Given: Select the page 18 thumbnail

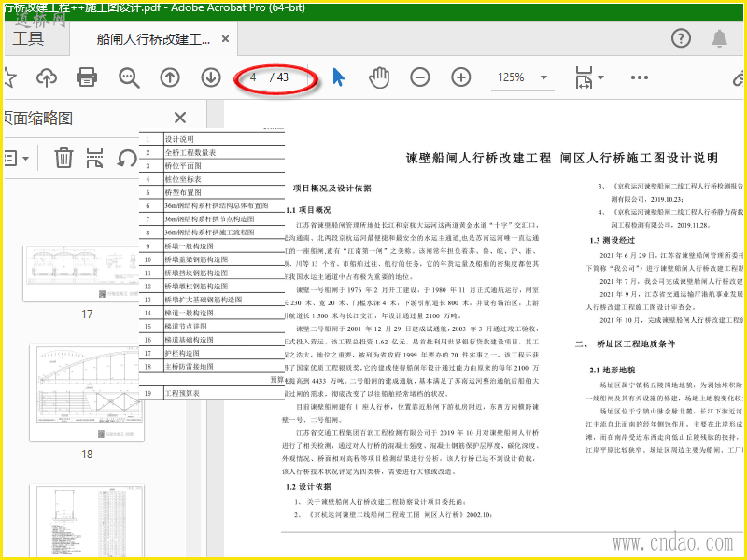Looking at the screenshot, I should pos(87,393).
